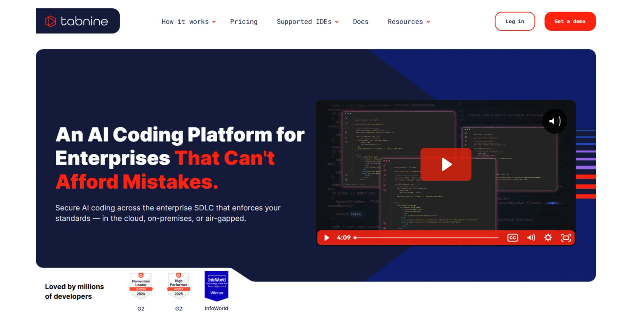Enter fullscreen mode for the video
This screenshot has width=644, height=317.
click(566, 238)
